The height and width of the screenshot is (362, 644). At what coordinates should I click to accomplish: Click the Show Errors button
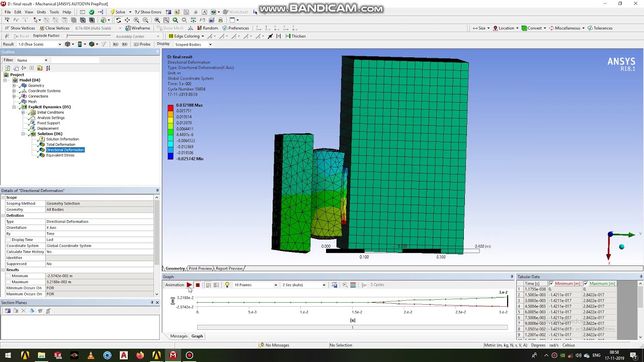148,12
